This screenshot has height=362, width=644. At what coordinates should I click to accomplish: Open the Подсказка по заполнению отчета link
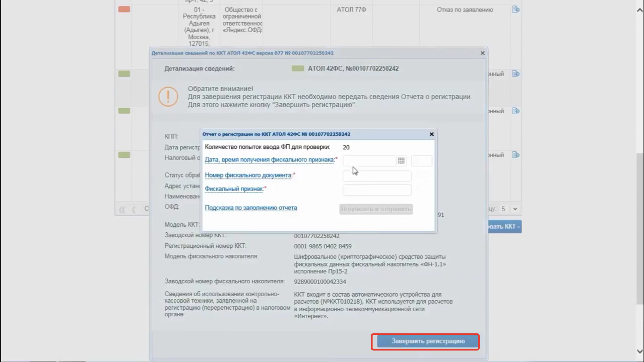(251, 208)
